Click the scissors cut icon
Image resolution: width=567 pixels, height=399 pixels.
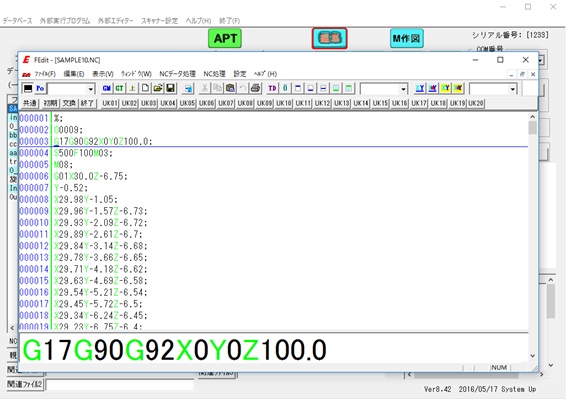(x=205, y=88)
